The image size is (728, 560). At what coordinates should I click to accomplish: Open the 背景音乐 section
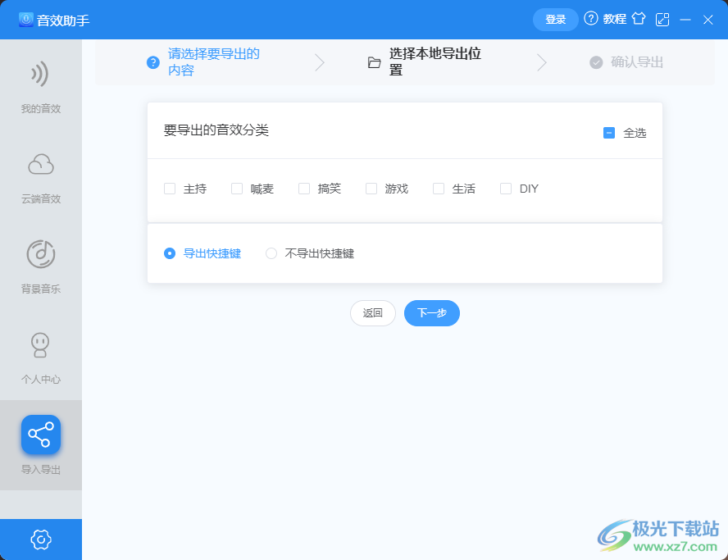click(41, 266)
